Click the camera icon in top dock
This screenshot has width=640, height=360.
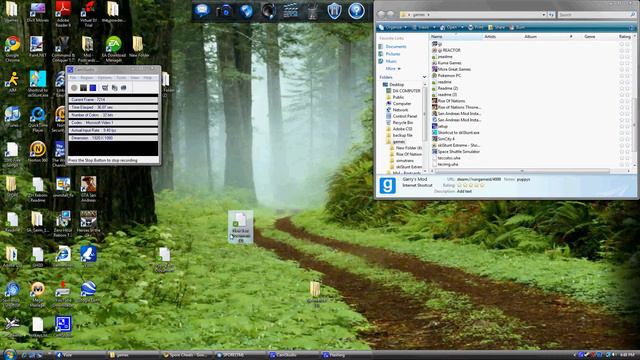pyautogui.click(x=224, y=11)
